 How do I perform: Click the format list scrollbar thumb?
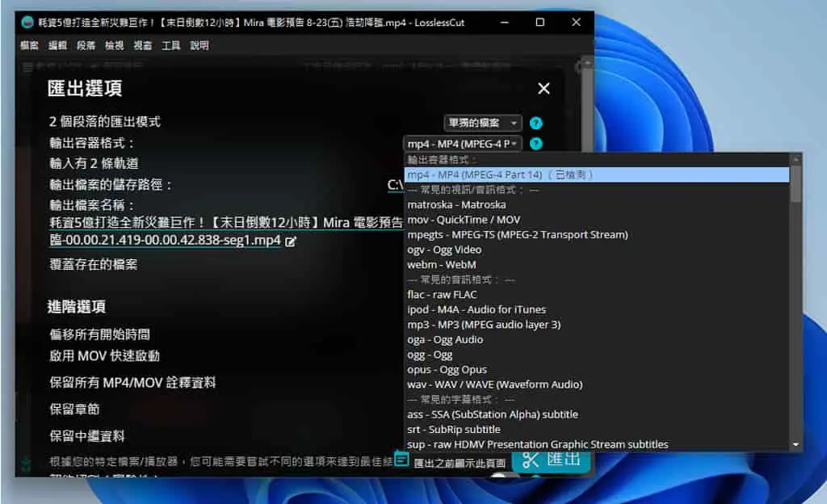click(x=796, y=183)
